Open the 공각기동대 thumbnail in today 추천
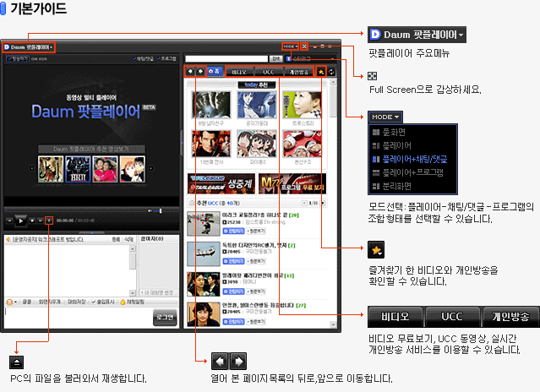The image size is (540, 392). [x=257, y=105]
